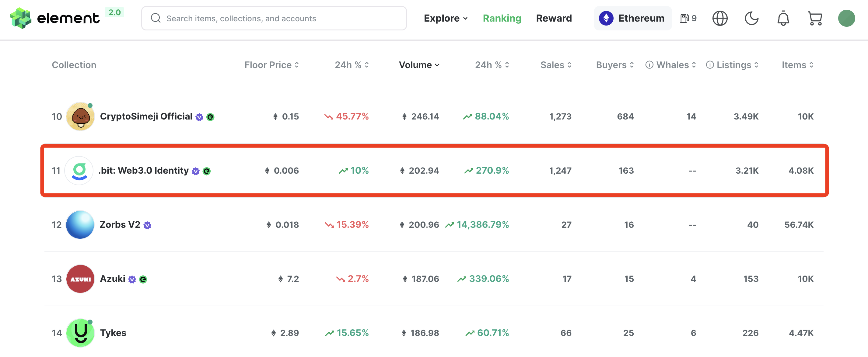868x357 pixels.
Task: Go to the Reward tab
Action: click(554, 18)
